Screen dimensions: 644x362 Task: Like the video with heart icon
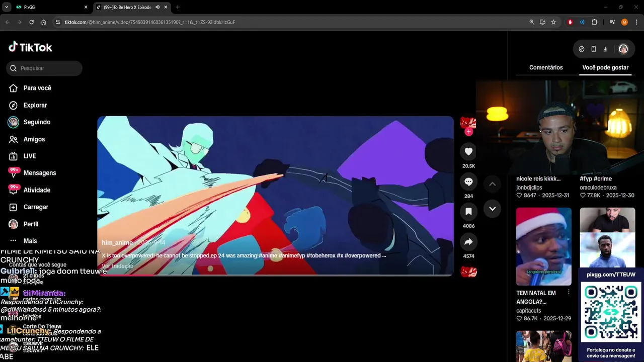pyautogui.click(x=468, y=151)
